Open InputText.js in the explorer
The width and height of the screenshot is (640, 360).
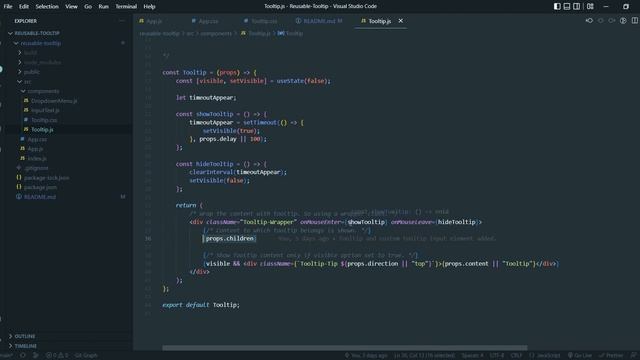click(x=45, y=110)
